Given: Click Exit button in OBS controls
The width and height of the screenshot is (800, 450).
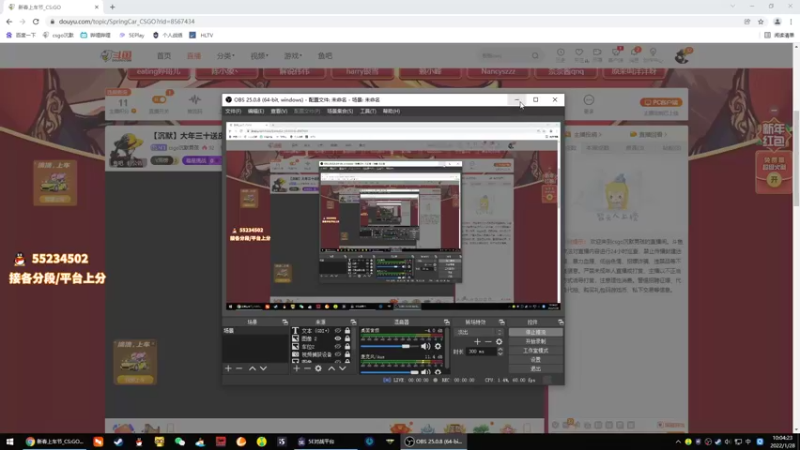Looking at the screenshot, I should click(536, 368).
